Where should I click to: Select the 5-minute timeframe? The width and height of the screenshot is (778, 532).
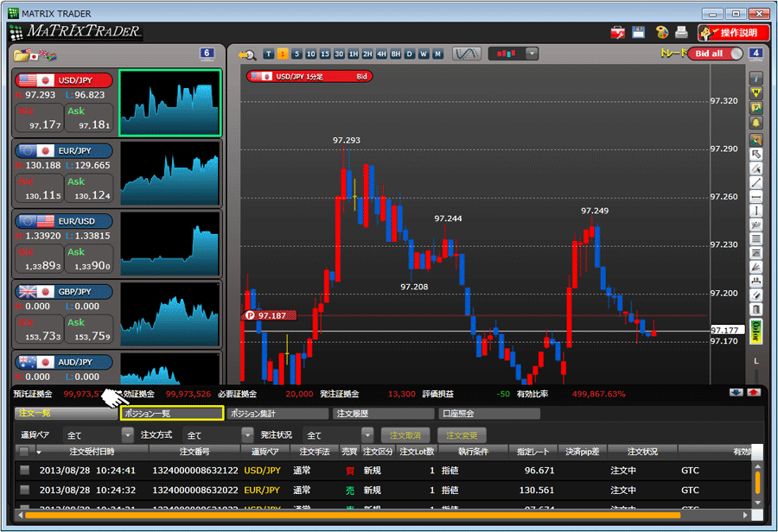pyautogui.click(x=297, y=54)
